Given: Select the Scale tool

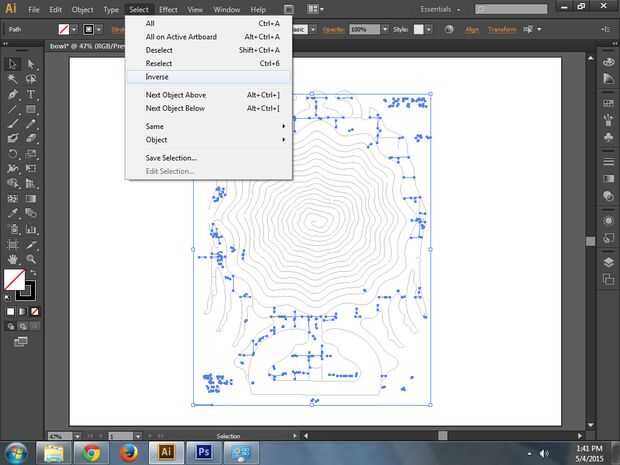Looking at the screenshot, I should pyautogui.click(x=31, y=153).
